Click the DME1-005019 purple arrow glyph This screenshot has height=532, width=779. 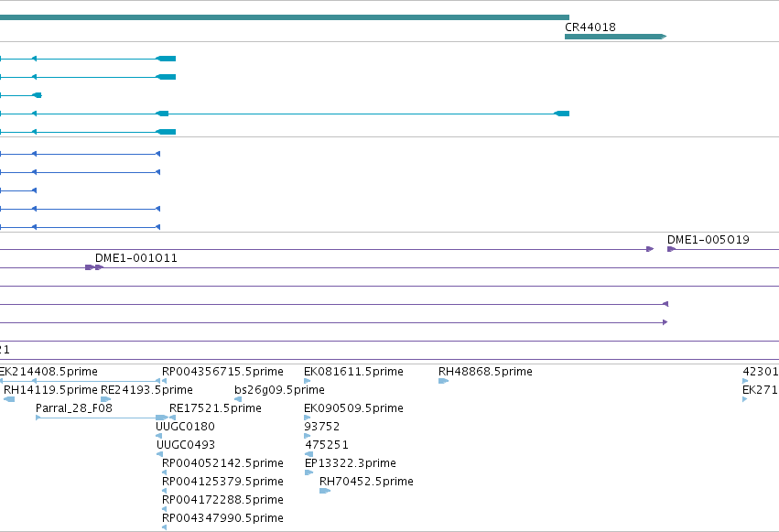671,249
